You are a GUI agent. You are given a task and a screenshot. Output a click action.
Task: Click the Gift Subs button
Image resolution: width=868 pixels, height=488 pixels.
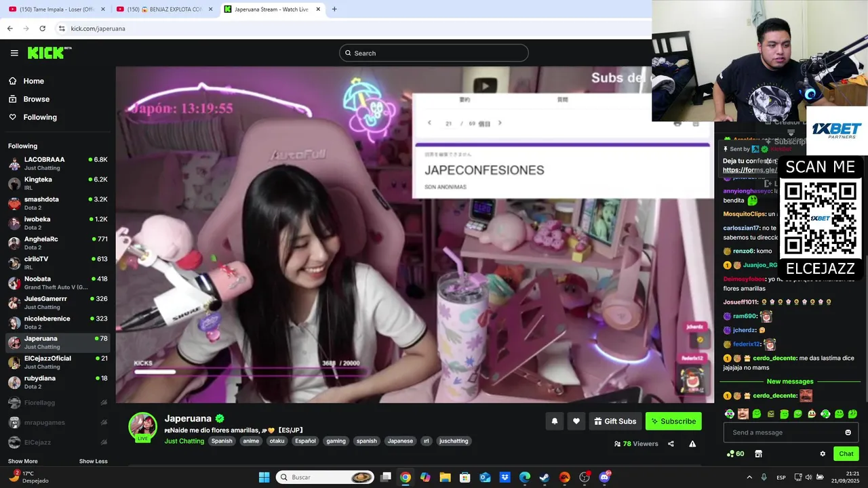tap(615, 421)
